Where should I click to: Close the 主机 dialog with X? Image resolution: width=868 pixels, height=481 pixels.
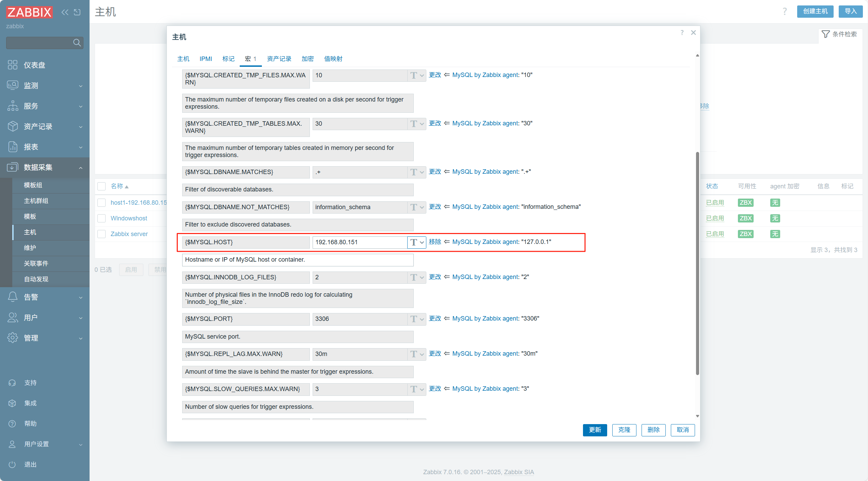(x=693, y=33)
